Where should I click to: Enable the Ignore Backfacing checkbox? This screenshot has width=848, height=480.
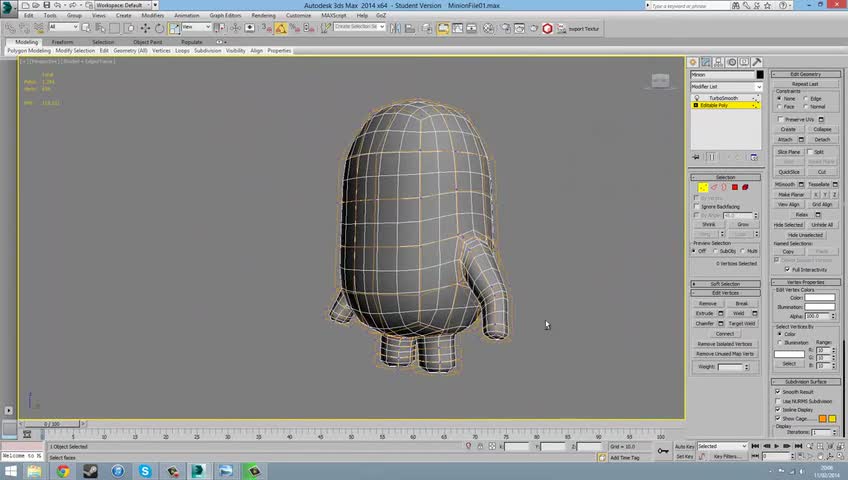point(697,206)
